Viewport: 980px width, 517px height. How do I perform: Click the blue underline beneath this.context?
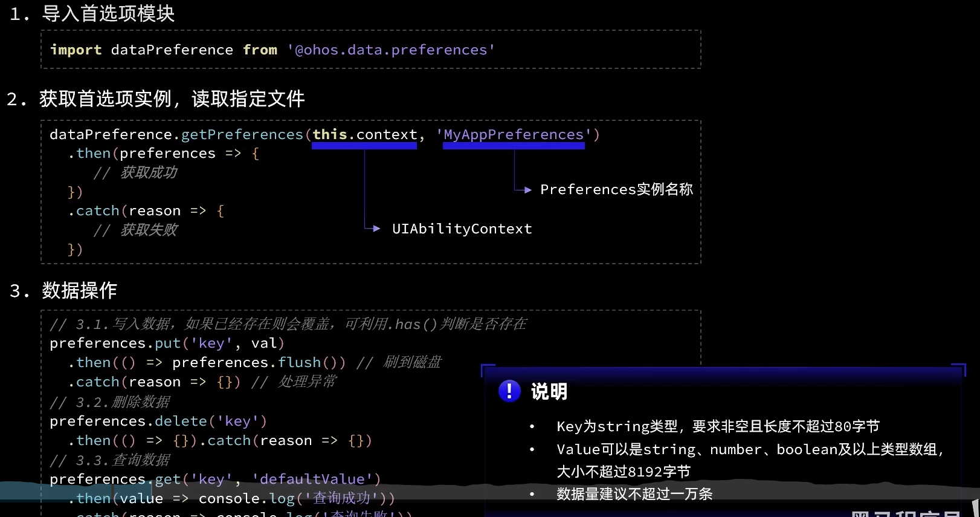[x=364, y=146]
